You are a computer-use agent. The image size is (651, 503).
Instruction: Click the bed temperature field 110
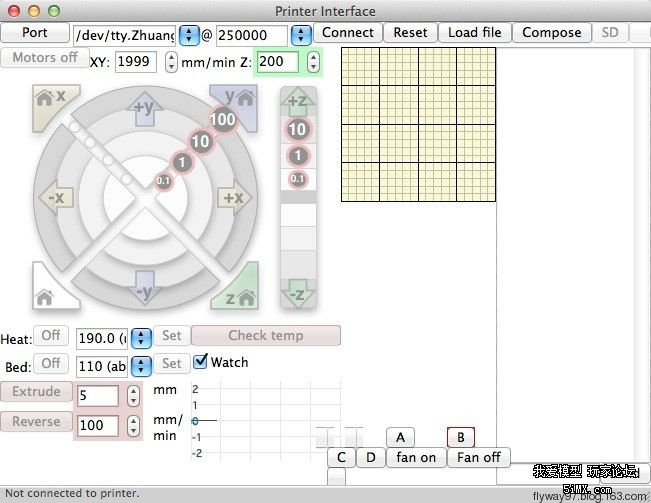pos(102,366)
